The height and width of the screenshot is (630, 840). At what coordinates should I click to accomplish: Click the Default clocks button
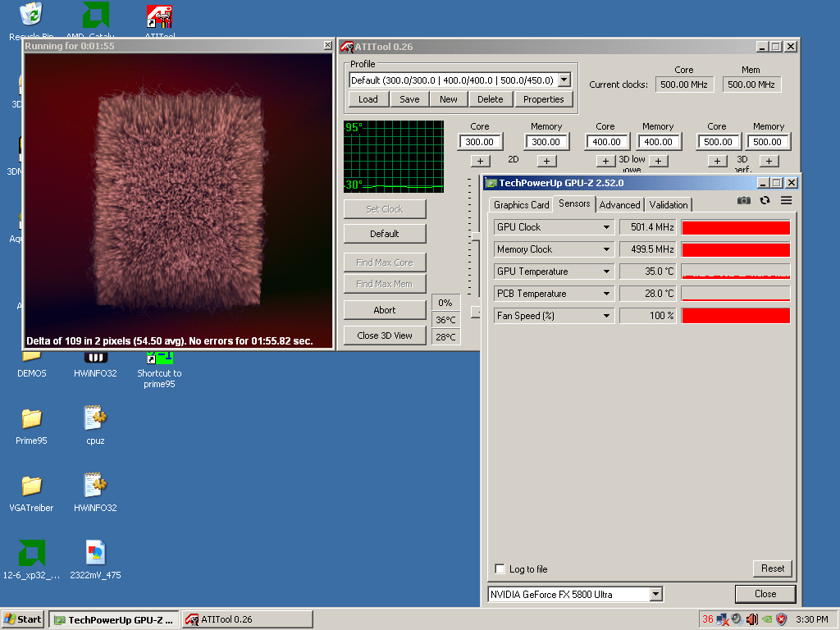pyautogui.click(x=385, y=234)
